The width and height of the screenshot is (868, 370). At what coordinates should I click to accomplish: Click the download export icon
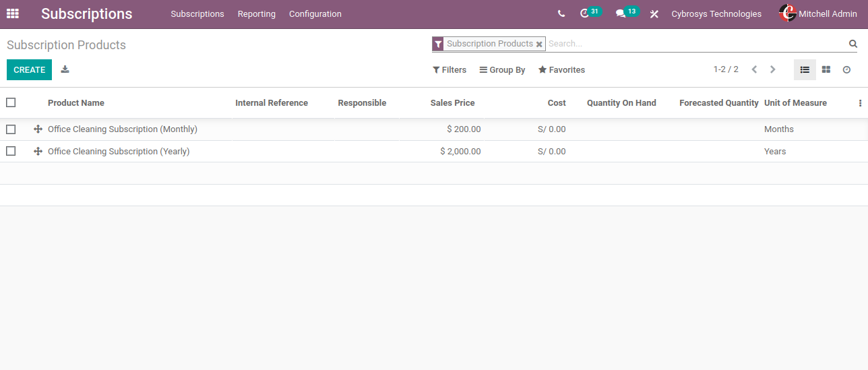65,69
